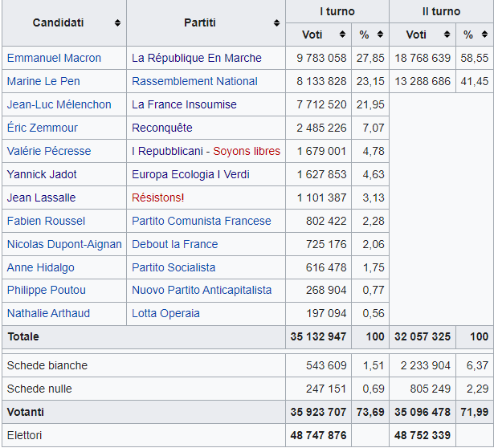Sort by first round Voti arrows
Image resolution: width=494 pixels, height=448 pixels.
342,35
